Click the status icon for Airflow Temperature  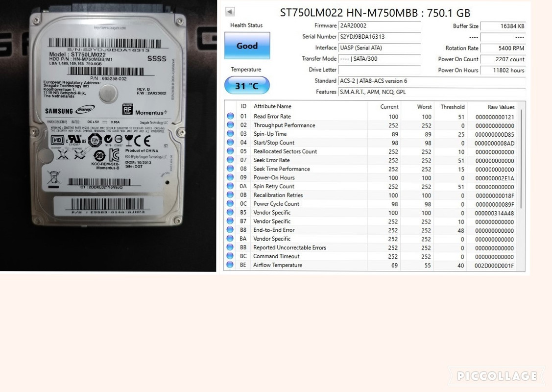pos(230,265)
